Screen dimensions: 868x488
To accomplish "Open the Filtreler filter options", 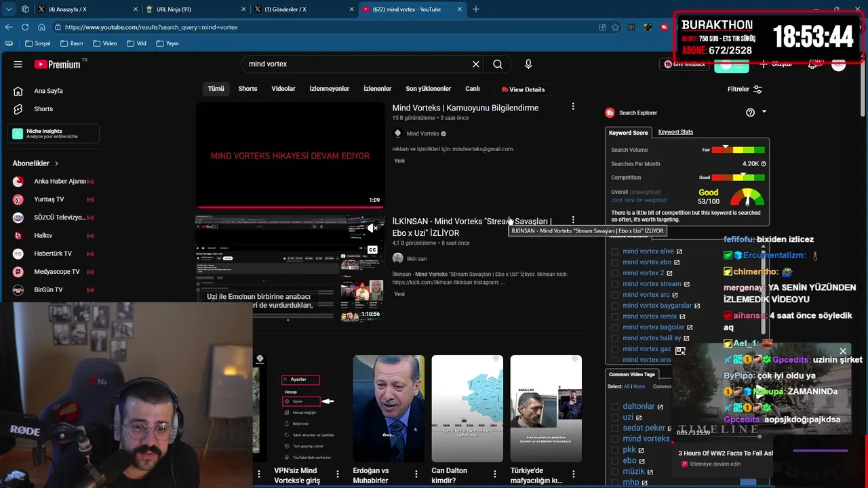I will pos(745,89).
